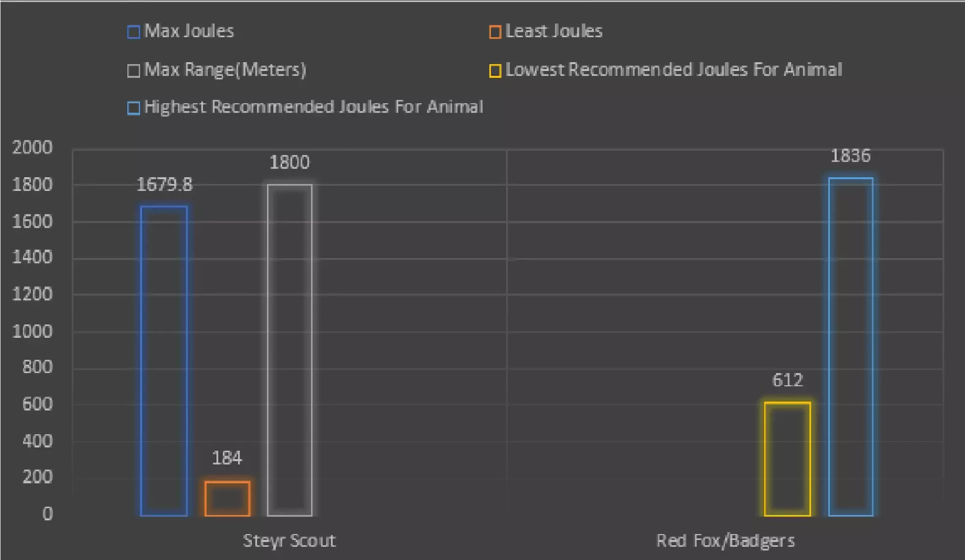Viewport: 965px width, 560px height.
Task: Select Highest Recommended Joules For Animal label
Action: click(314, 107)
